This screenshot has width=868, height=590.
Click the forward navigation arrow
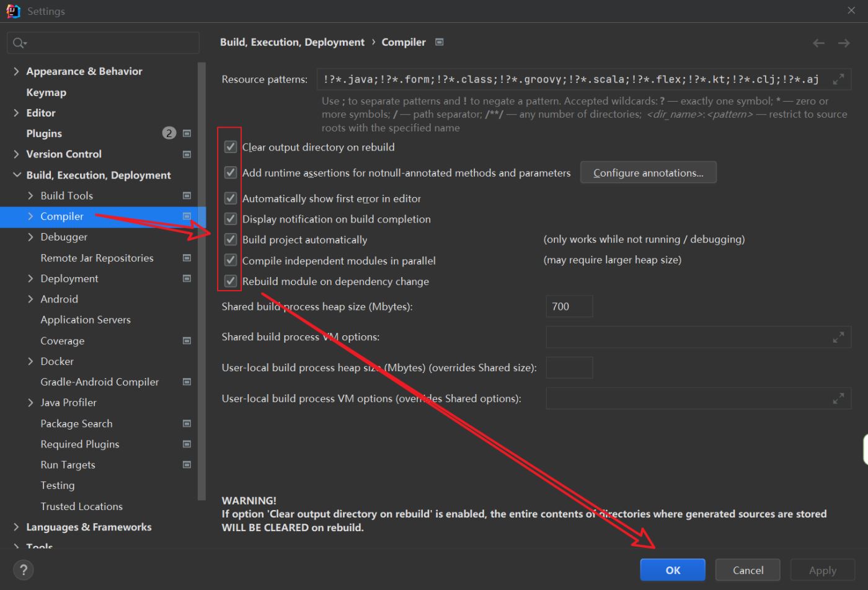tap(844, 43)
